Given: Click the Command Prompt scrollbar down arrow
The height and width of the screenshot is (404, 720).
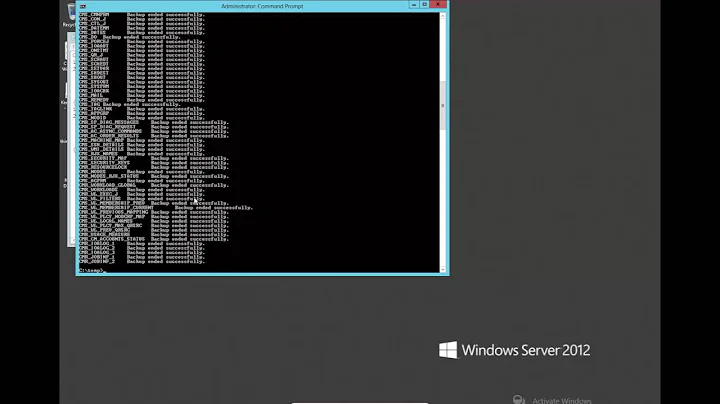Looking at the screenshot, I should tap(443, 269).
